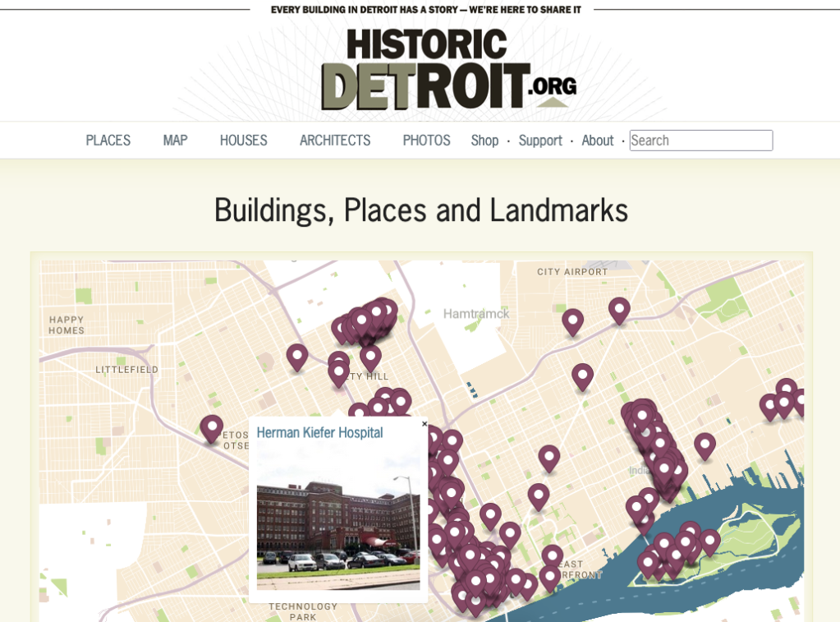
Task: Visit the Shop link
Action: 484,141
